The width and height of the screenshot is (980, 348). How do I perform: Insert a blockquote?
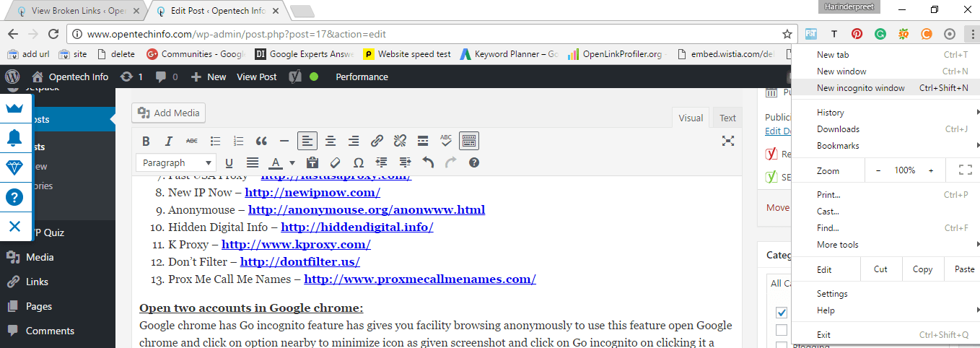261,141
